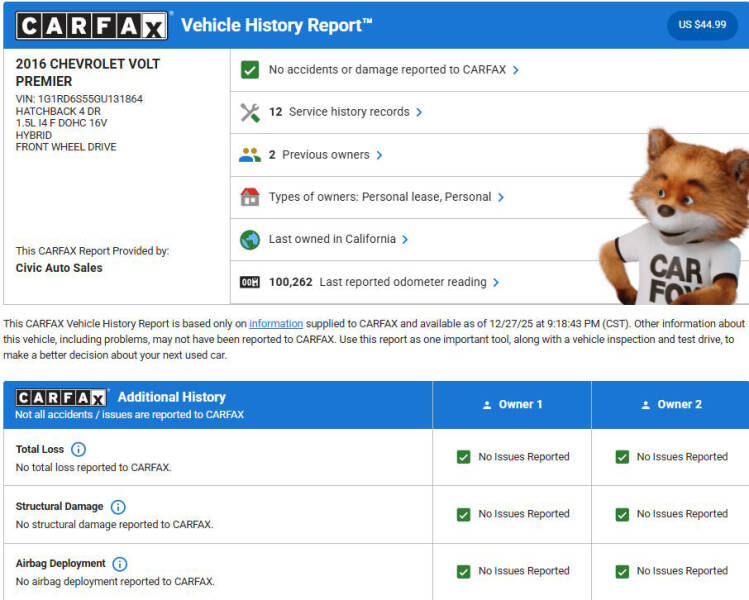Expand 12 Service history records chevron
Screen dimensions: 749x600
click(x=419, y=112)
